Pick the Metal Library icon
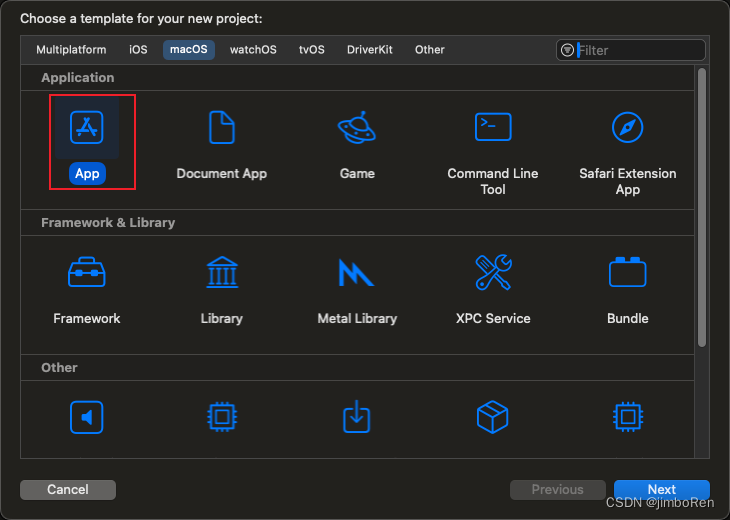 [356, 272]
